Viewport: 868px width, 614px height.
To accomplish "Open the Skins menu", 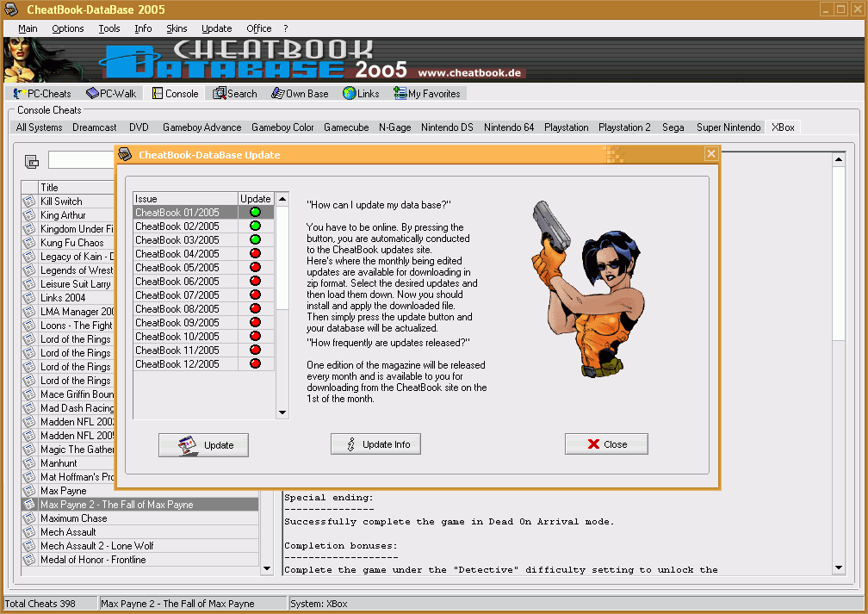I will pos(177,28).
